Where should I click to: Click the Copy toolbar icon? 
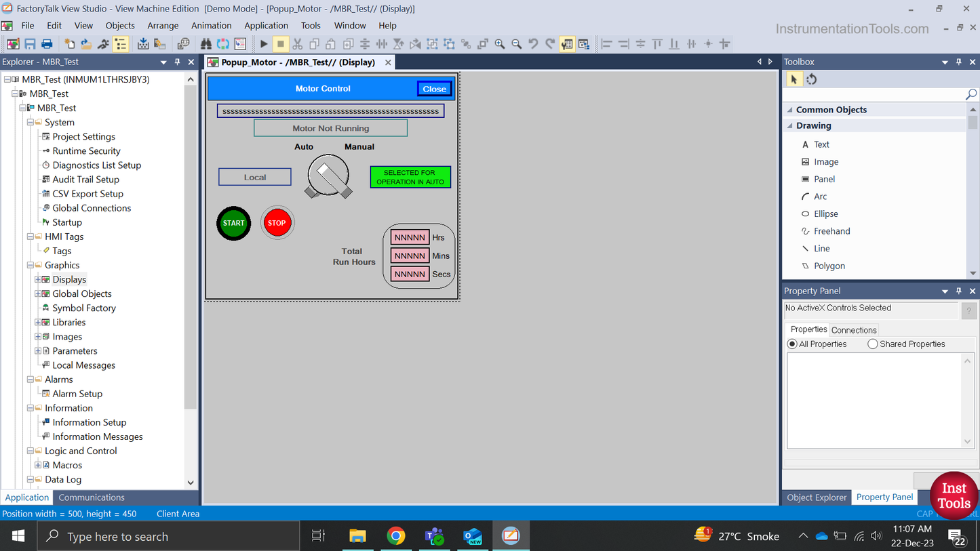(x=314, y=44)
